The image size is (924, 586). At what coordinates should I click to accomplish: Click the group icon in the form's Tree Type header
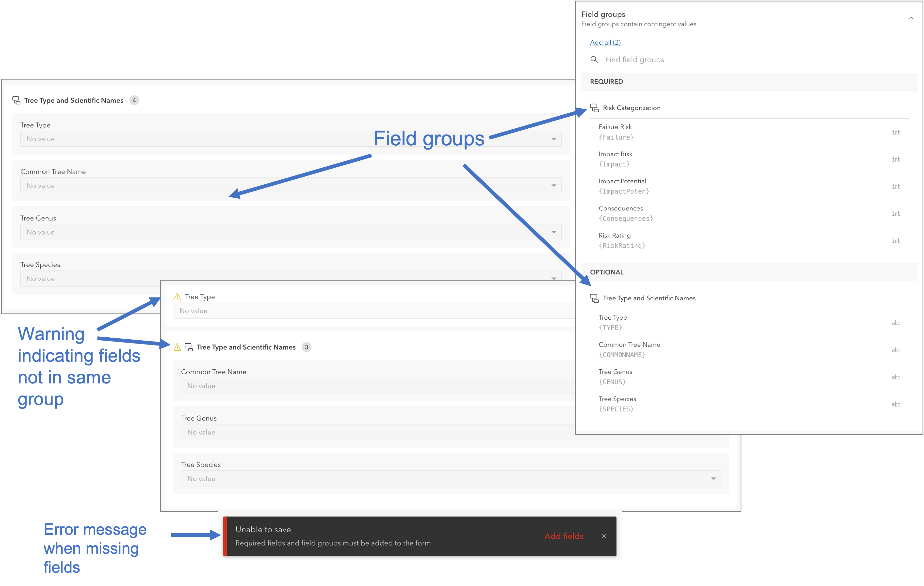[x=16, y=100]
